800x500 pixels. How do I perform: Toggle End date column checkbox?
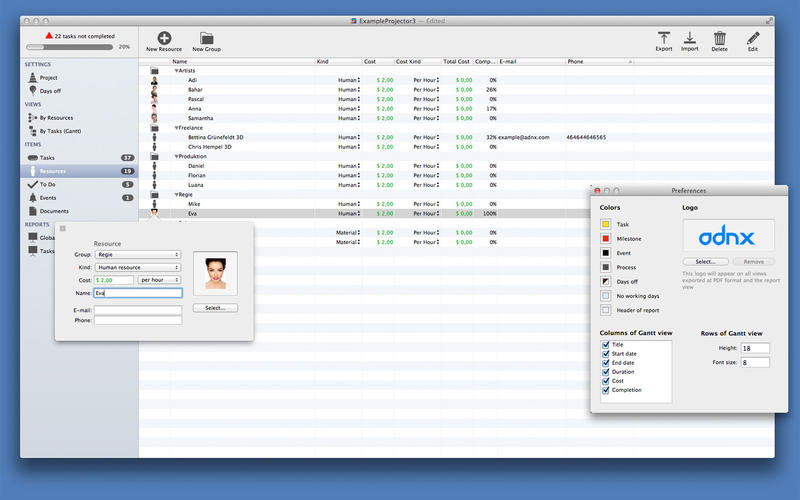[x=606, y=363]
